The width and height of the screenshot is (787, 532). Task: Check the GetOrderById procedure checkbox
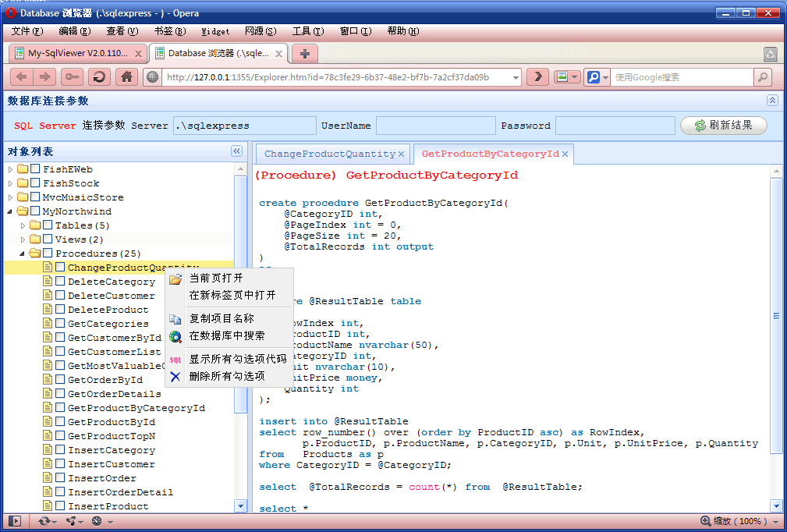click(60, 379)
